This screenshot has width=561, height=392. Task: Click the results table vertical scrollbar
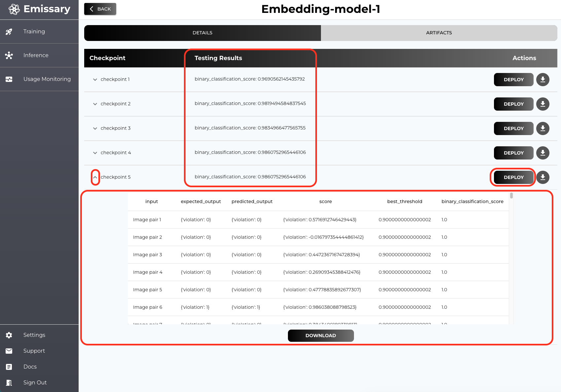pyautogui.click(x=511, y=196)
